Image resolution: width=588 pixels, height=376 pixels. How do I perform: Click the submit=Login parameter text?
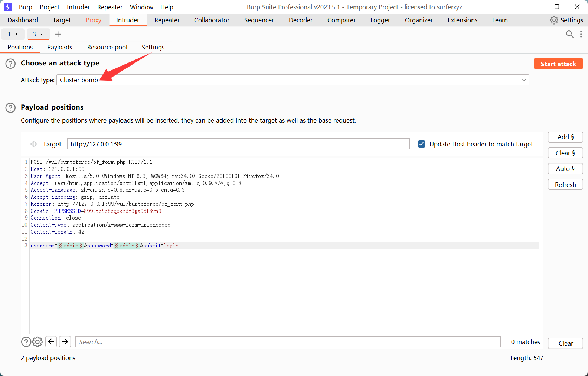pos(161,246)
